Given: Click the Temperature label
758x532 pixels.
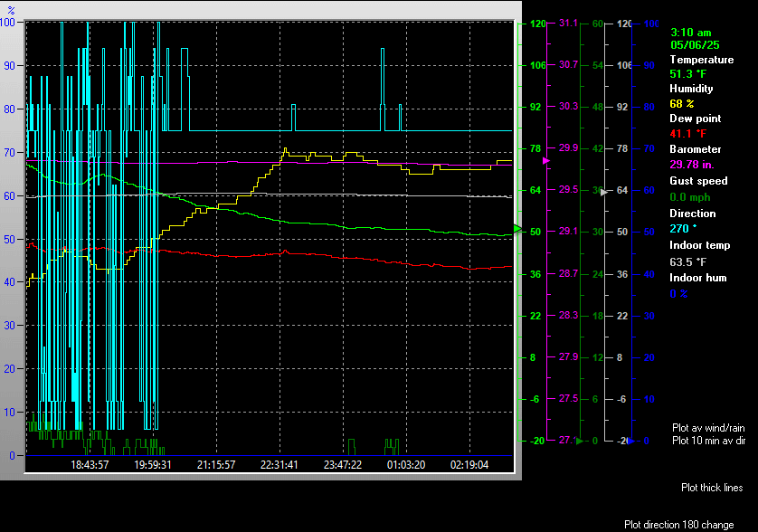Looking at the screenshot, I should tap(701, 60).
